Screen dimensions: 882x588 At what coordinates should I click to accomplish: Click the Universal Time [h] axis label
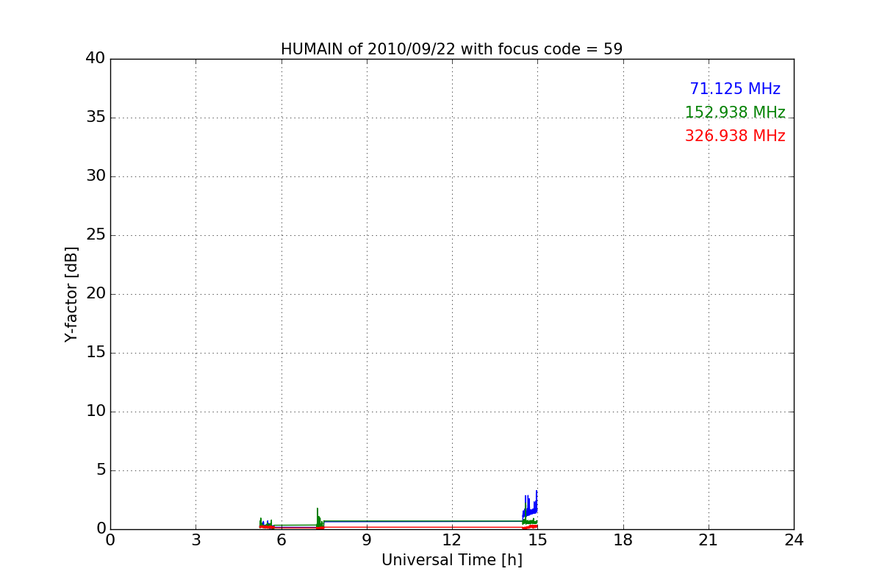[x=452, y=560]
